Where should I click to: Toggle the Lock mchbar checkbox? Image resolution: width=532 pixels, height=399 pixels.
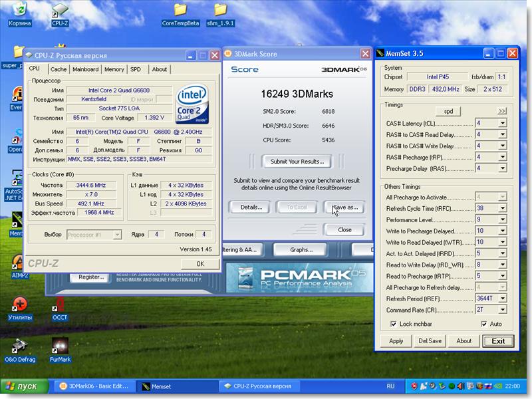click(394, 324)
